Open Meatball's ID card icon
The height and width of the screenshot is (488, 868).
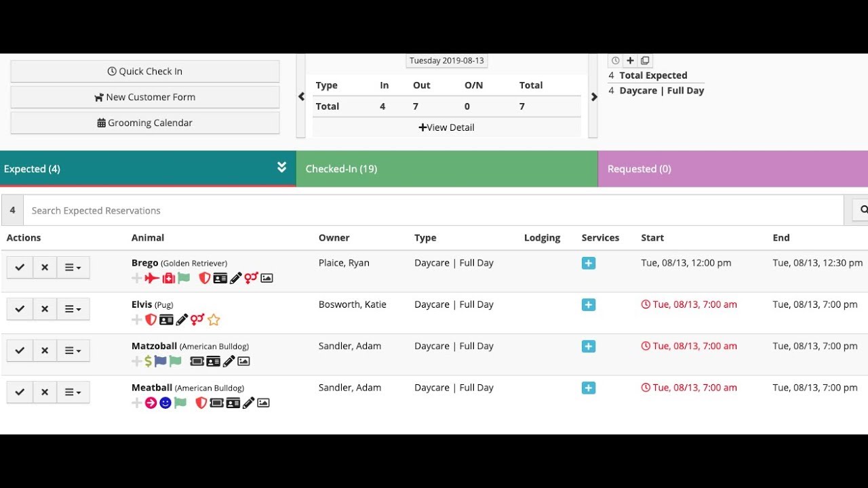[x=233, y=403]
